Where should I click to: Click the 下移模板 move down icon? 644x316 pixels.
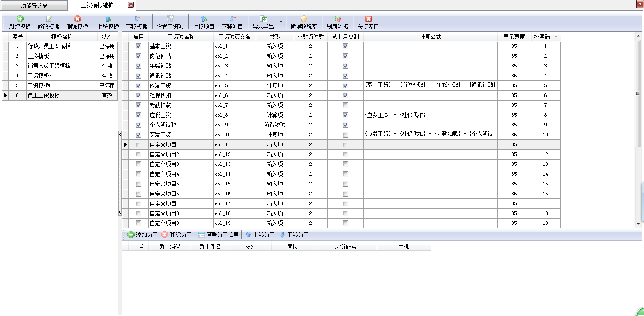[x=137, y=19]
